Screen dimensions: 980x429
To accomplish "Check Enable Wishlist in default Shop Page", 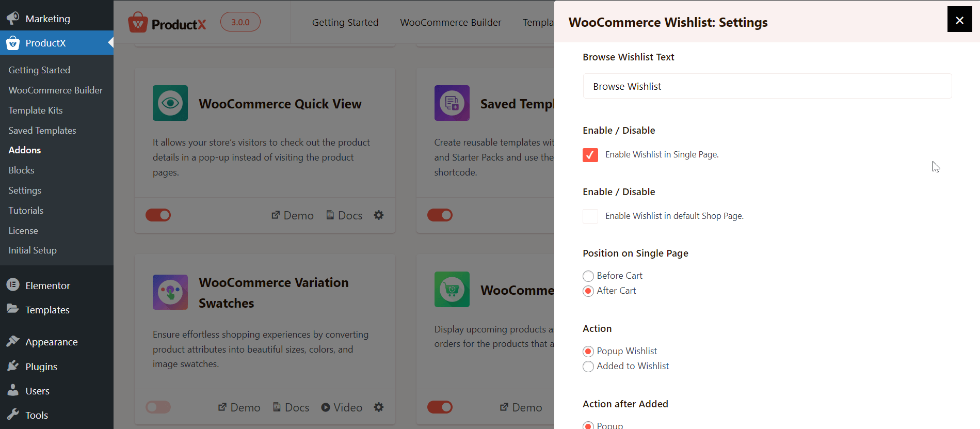I will [x=590, y=216].
